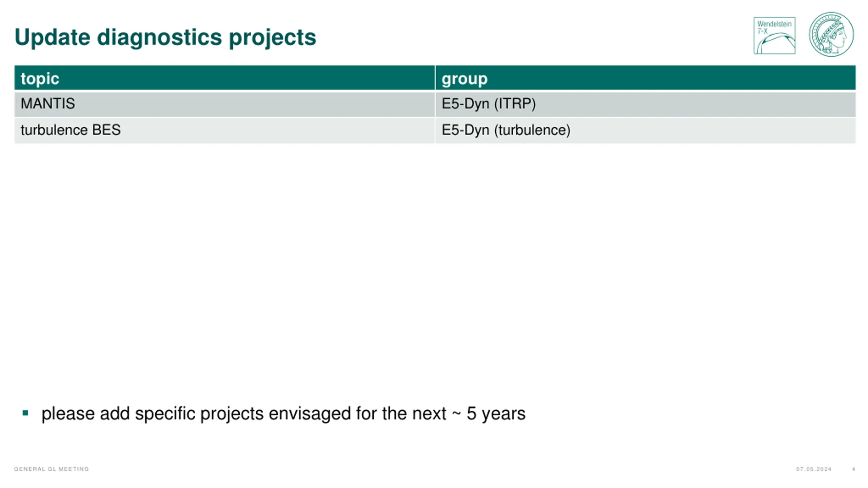The image size is (868, 488).
Task: Select the E5-Dyn (turbulence) cell
Action: tap(646, 130)
